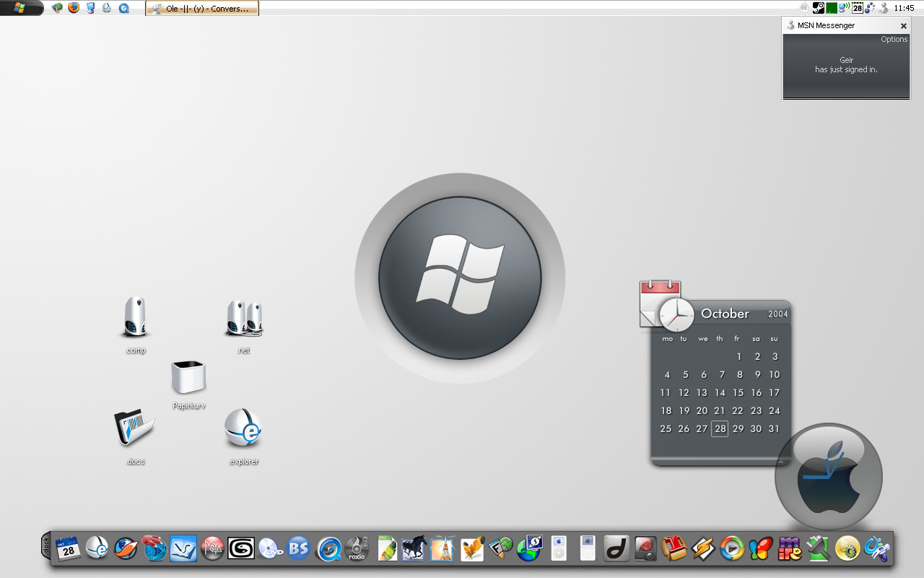924x578 pixels.
Task: Open the Roxio disc icon
Action: [357, 549]
